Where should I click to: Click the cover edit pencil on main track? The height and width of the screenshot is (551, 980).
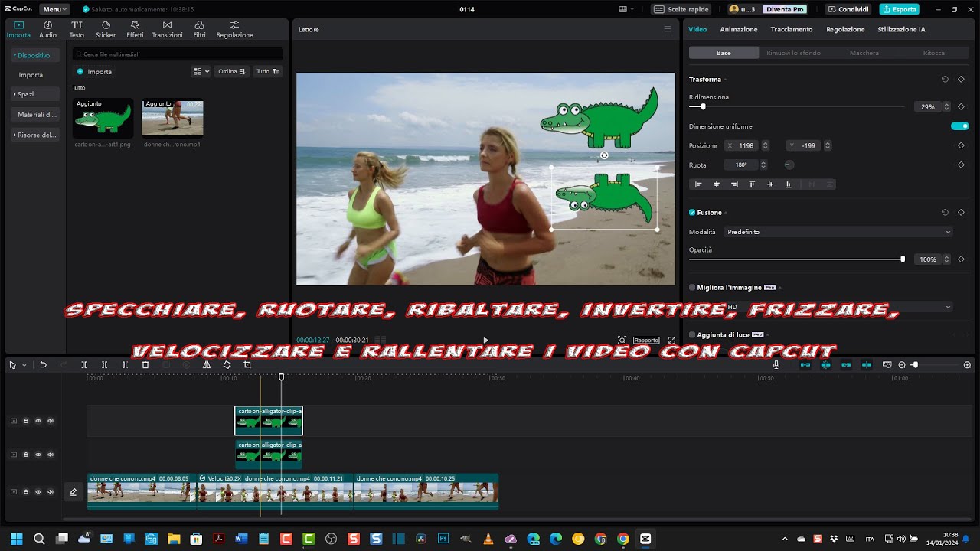pos(73,492)
